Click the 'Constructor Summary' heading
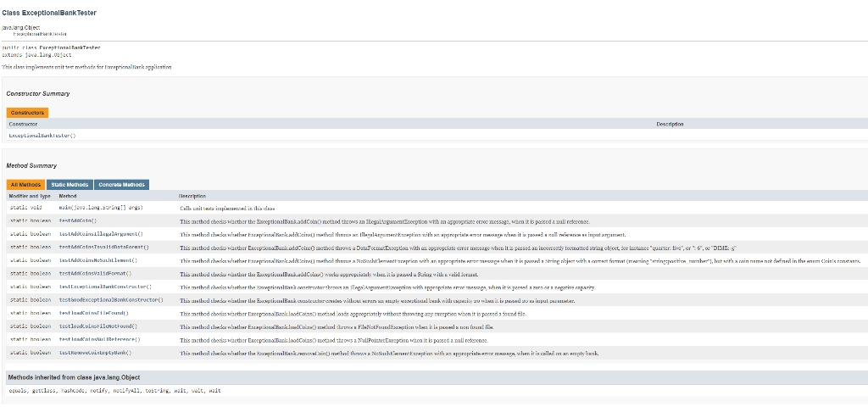The height and width of the screenshot is (407, 868). (x=37, y=93)
